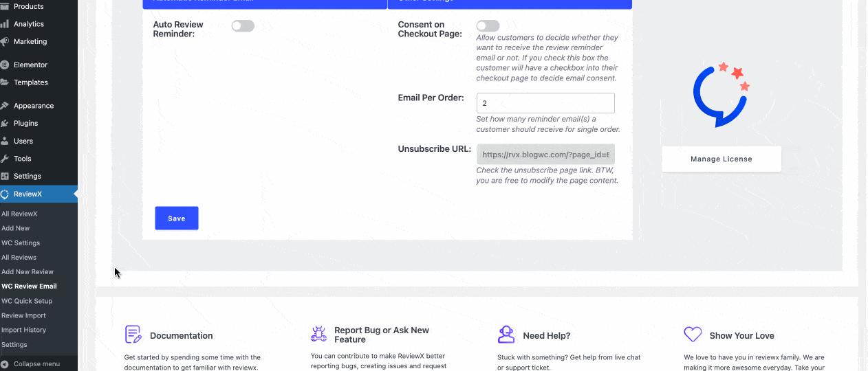Click the Unsubscribe URL field
The width and height of the screenshot is (868, 371).
tap(545, 155)
